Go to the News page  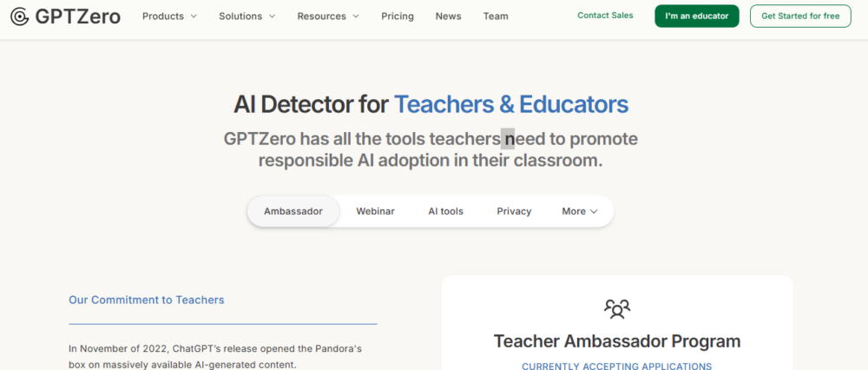pos(449,16)
